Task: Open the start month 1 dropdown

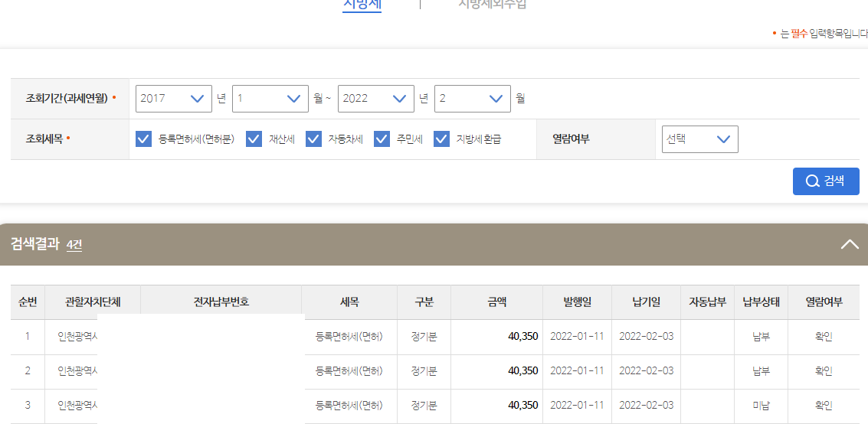Action: pyautogui.click(x=270, y=99)
